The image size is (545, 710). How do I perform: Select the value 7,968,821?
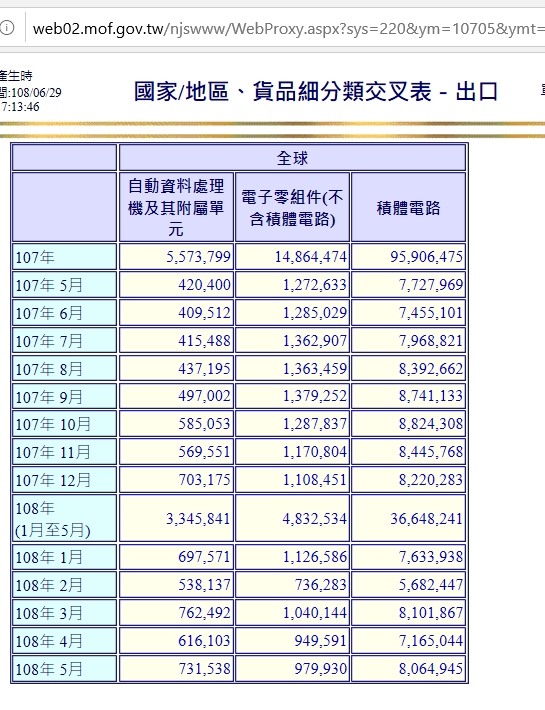pyautogui.click(x=430, y=341)
